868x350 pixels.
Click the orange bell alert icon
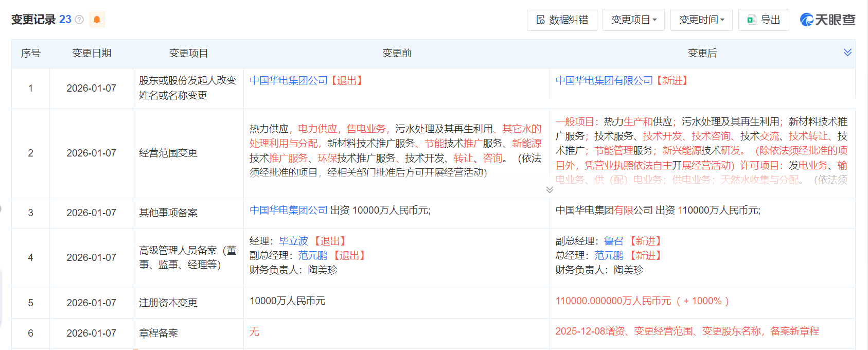click(97, 20)
